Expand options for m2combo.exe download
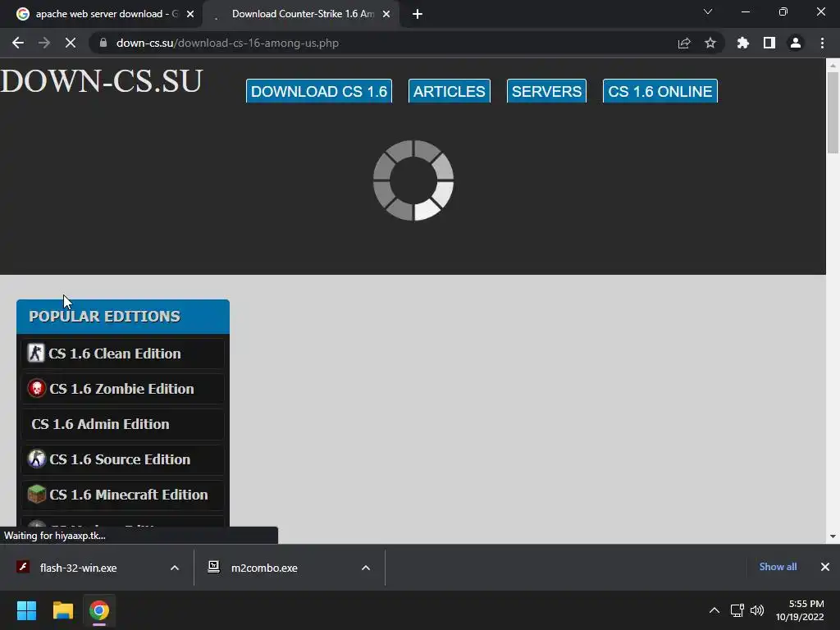840x630 pixels. [366, 568]
